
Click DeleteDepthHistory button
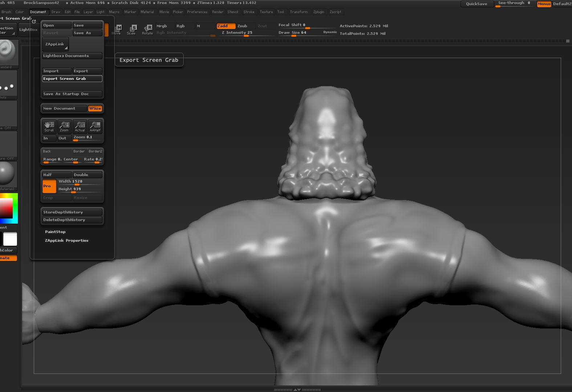[72, 220]
